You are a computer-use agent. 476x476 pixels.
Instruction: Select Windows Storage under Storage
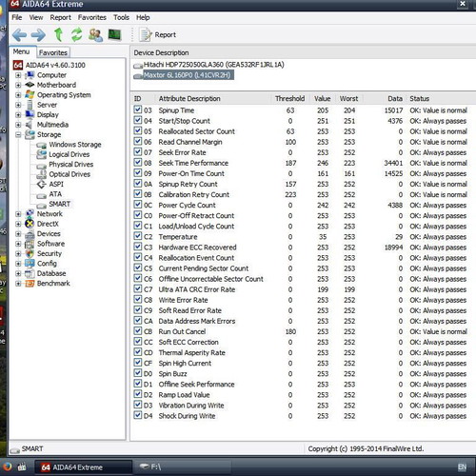[75, 145]
